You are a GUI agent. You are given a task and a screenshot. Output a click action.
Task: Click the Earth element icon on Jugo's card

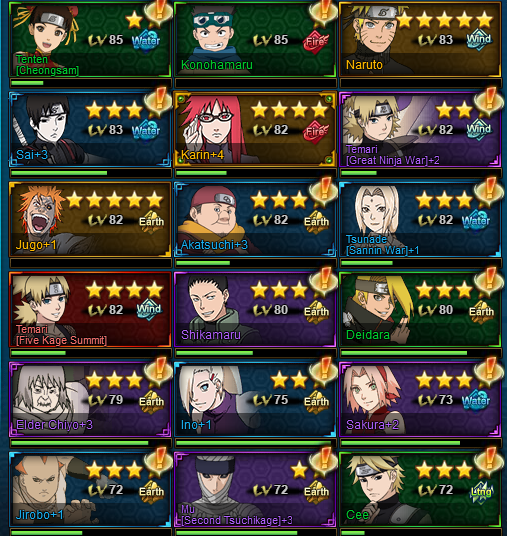tap(151, 222)
